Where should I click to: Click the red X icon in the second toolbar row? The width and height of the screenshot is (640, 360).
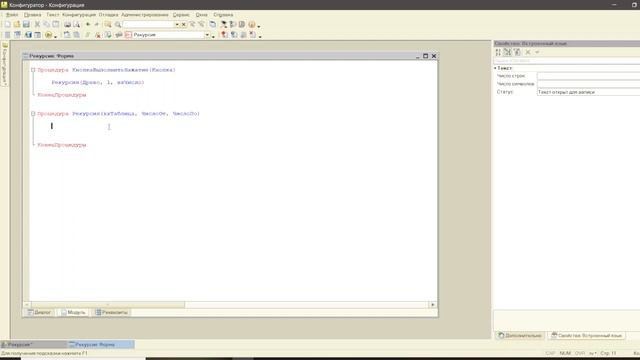(98, 35)
